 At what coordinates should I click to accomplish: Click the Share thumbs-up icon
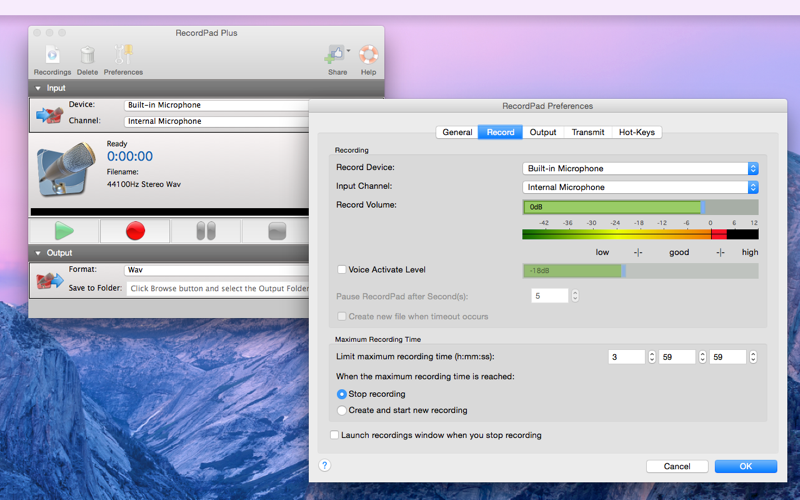tap(335, 55)
